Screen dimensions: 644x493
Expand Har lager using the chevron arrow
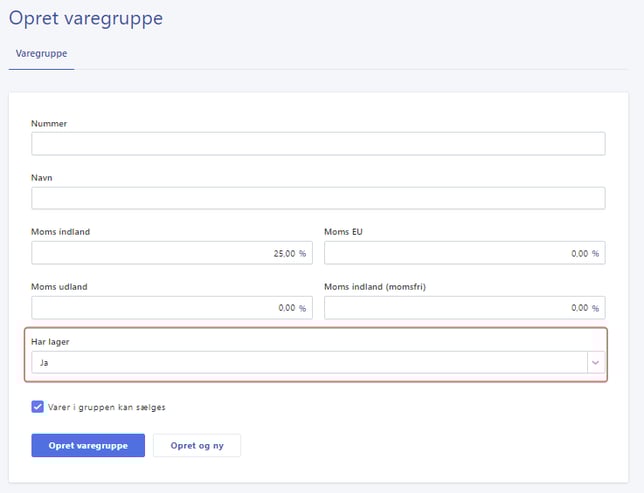[x=595, y=363]
